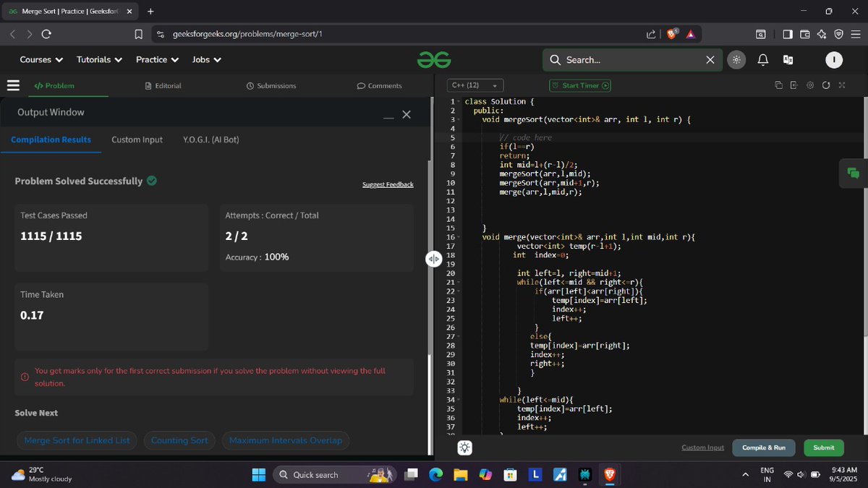Screen dimensions: 868x488
Task: Open Merge Sort for Linked List problem
Action: (77, 440)
